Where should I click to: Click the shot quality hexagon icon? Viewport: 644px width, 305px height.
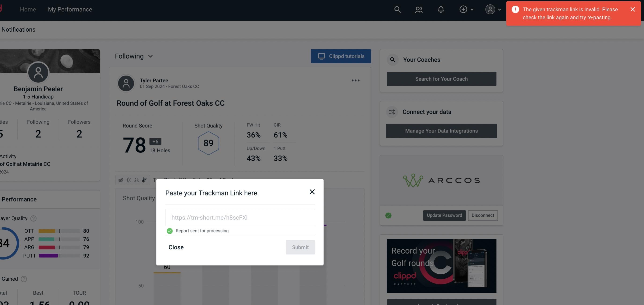(x=208, y=143)
